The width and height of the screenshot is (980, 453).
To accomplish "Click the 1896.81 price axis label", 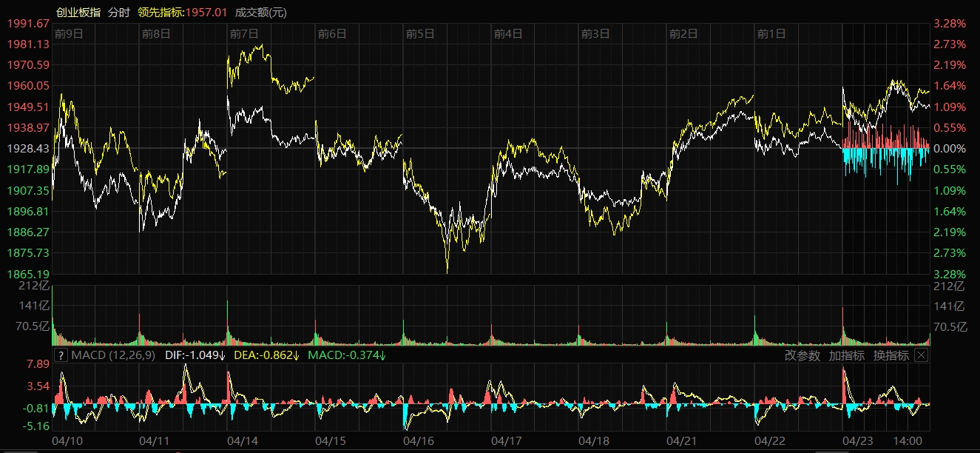I will pyautogui.click(x=27, y=211).
